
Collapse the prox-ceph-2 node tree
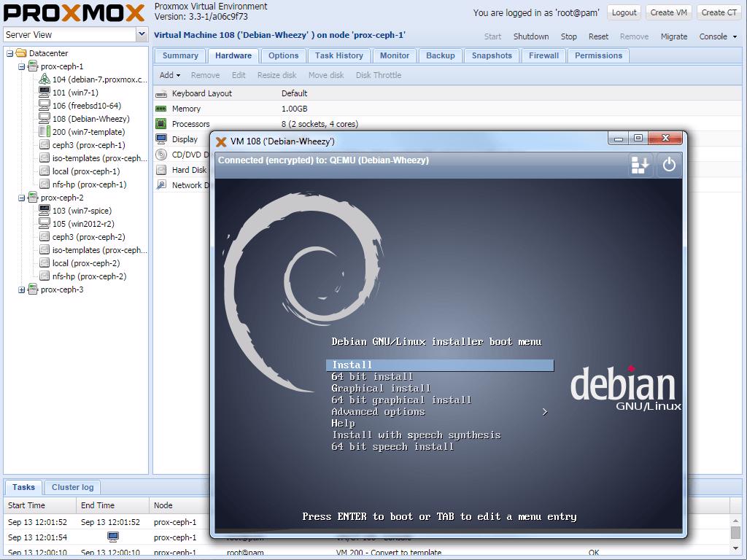point(23,198)
